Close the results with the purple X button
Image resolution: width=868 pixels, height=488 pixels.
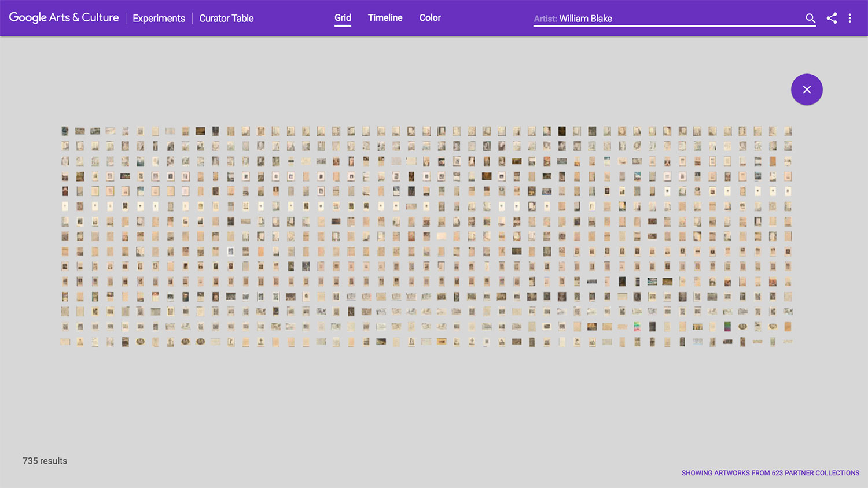[x=807, y=90]
